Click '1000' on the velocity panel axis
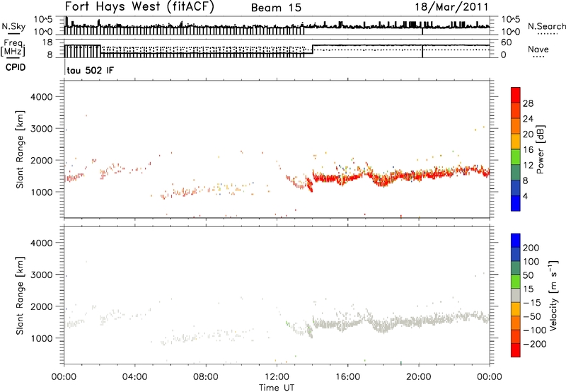Image resolution: width=566 pixels, height=392 pixels. tap(42, 338)
